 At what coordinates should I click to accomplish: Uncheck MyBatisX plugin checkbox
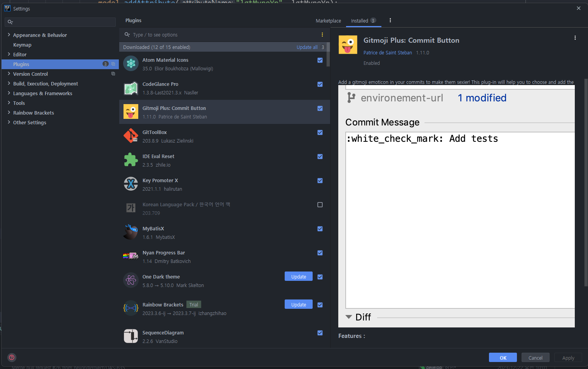[320, 229]
